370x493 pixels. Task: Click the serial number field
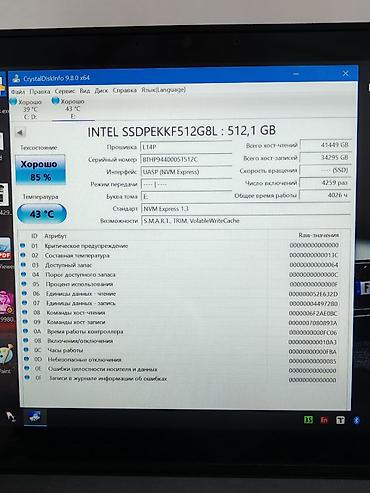(186, 159)
